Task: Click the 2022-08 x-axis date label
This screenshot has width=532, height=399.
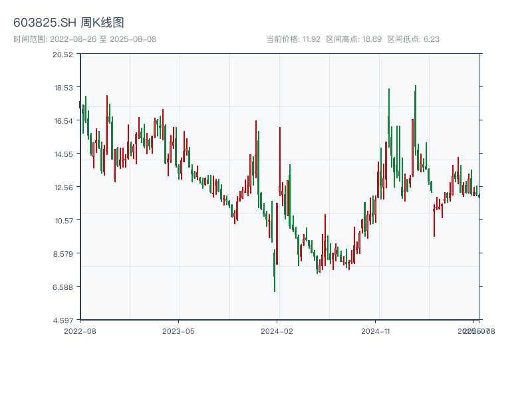Action: (80, 331)
